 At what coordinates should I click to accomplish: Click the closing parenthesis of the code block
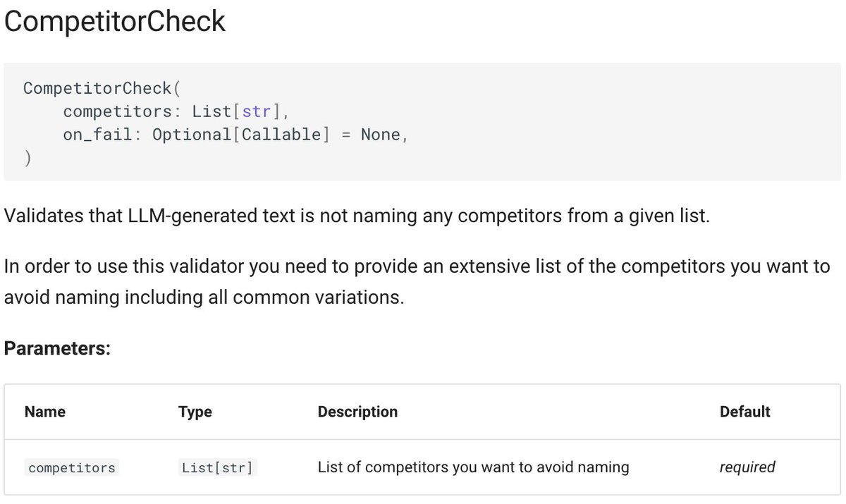click(x=27, y=157)
